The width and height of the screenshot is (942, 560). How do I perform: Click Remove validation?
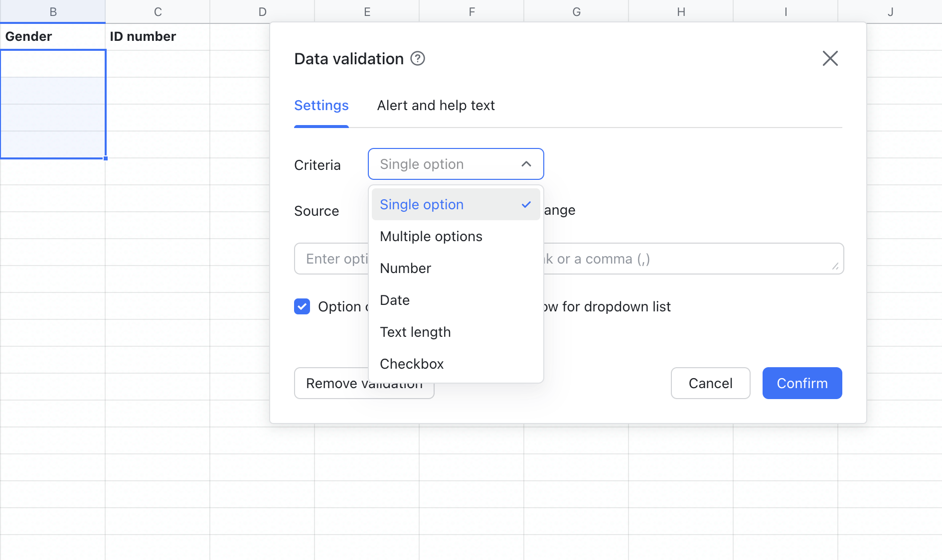[364, 383]
